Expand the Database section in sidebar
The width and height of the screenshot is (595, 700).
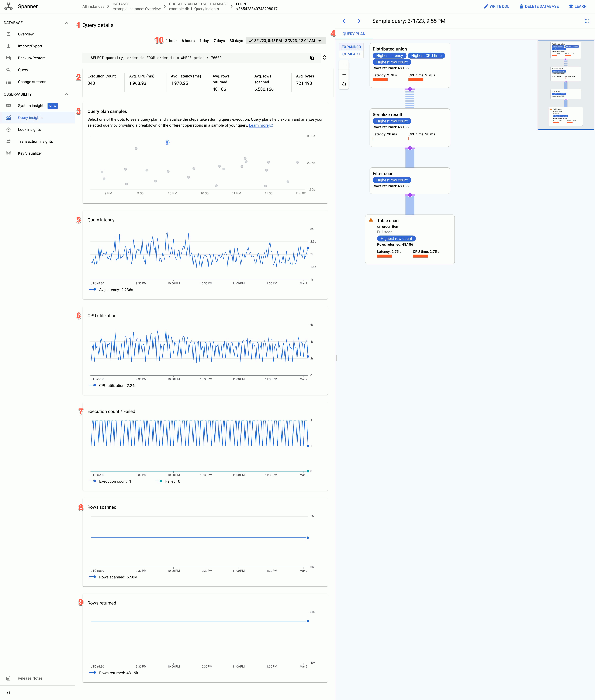pyautogui.click(x=67, y=22)
